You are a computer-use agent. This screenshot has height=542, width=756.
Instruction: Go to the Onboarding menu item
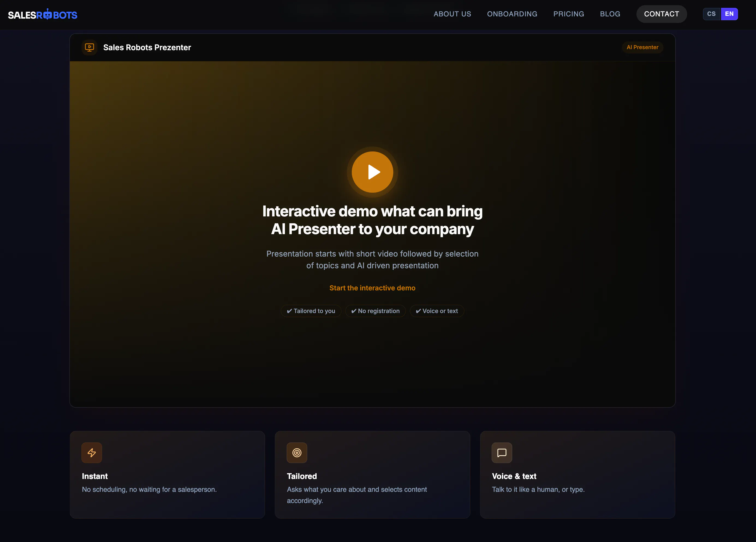512,14
